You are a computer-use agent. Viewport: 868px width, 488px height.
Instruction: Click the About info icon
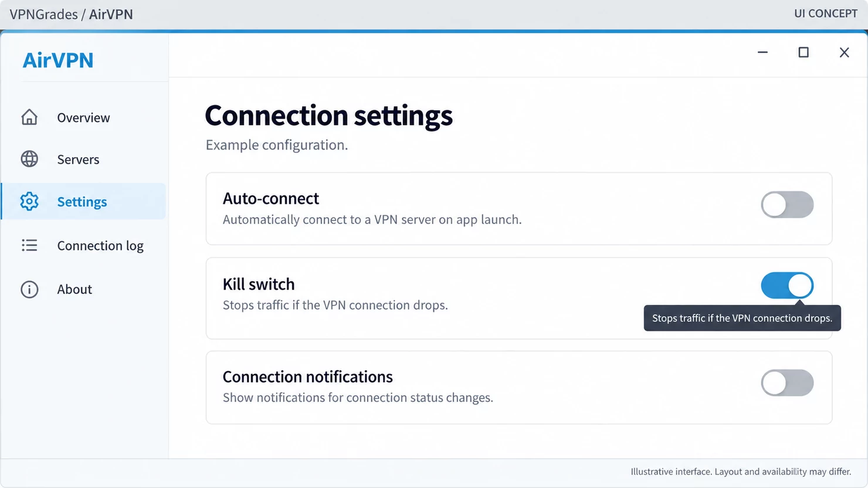click(x=29, y=289)
